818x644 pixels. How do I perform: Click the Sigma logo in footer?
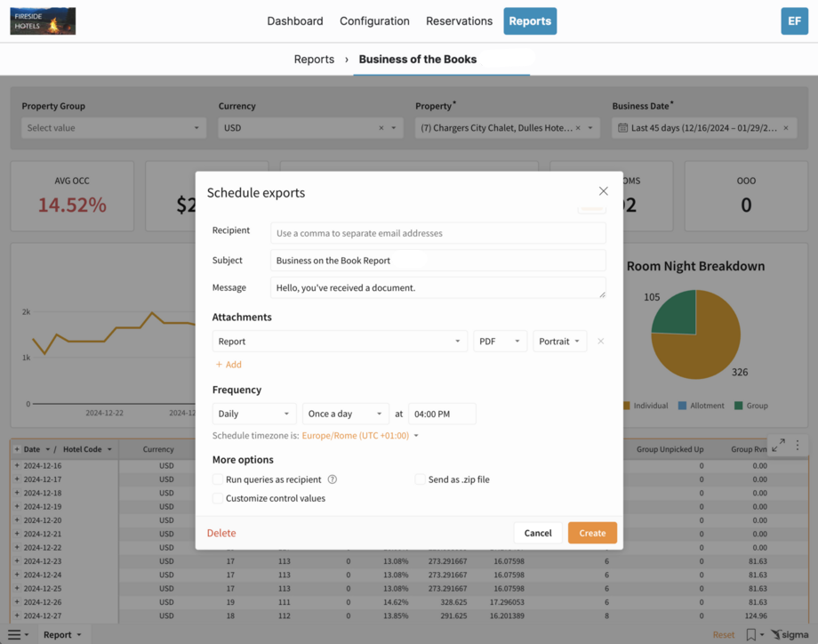pyautogui.click(x=790, y=634)
